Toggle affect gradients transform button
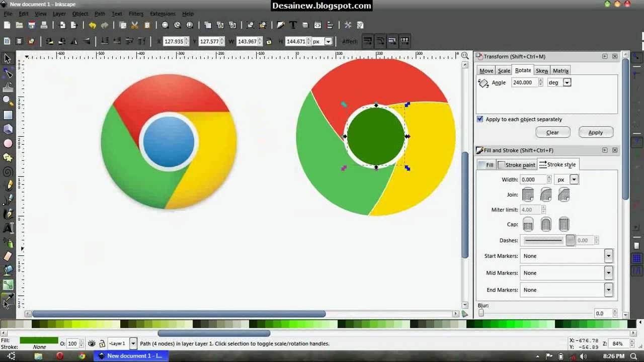The width and height of the screenshot is (644, 362). click(x=392, y=41)
